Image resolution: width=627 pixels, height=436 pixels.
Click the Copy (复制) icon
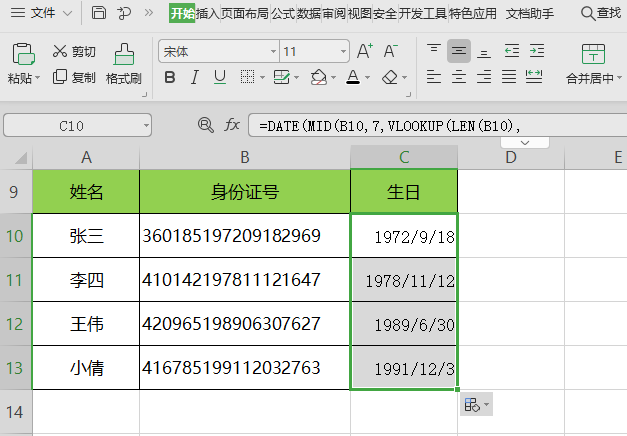point(59,77)
